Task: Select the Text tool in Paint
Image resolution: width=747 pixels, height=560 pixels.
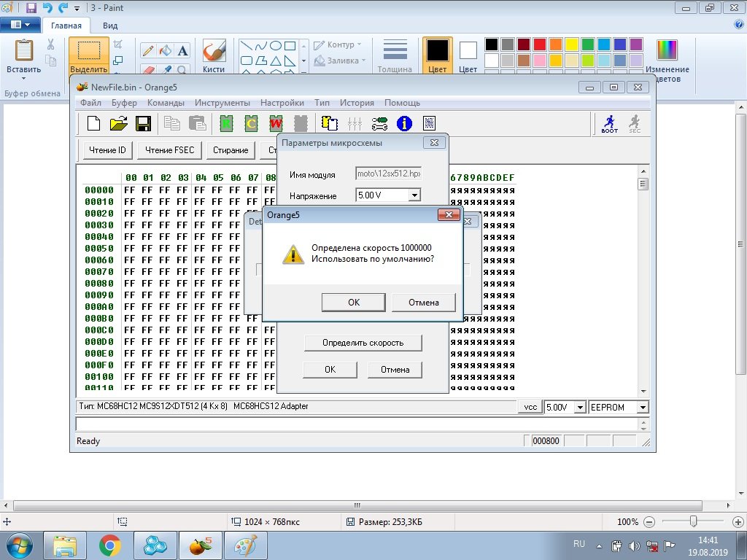Action: (182, 50)
